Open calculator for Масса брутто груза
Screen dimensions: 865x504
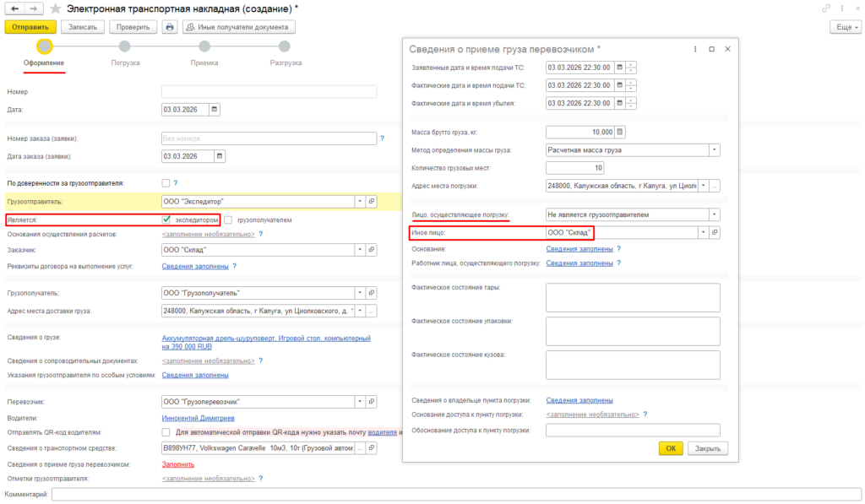620,133
